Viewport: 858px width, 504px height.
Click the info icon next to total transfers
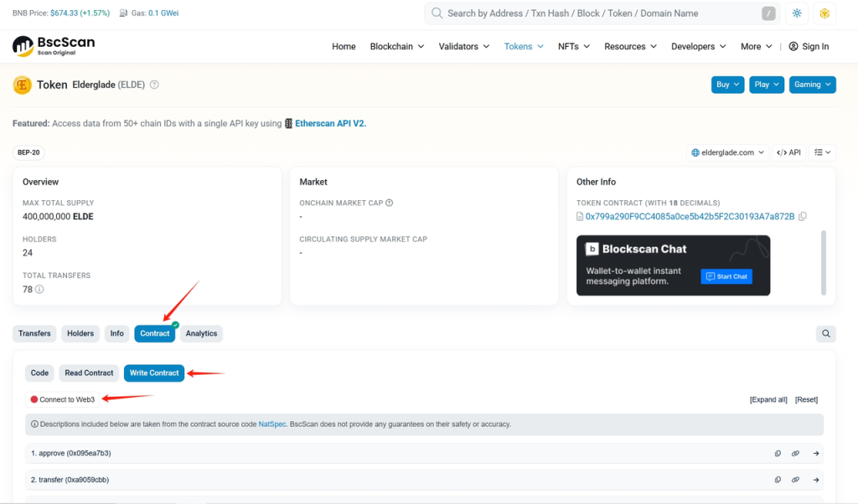(39, 290)
